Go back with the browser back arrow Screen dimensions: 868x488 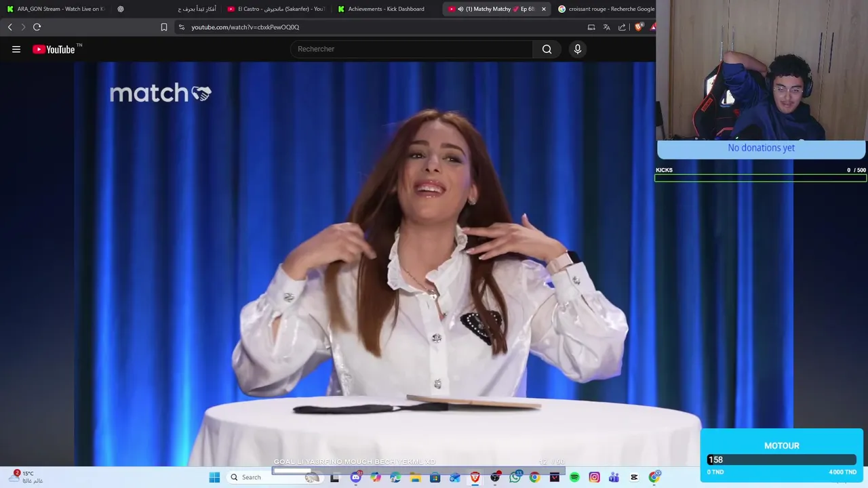tap(10, 27)
